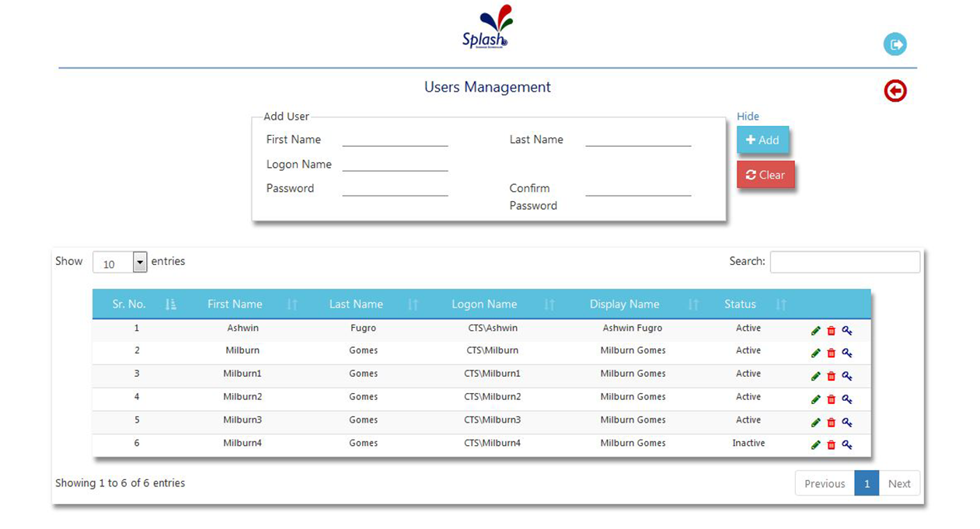Click the Next pagination button
This screenshot has width=980, height=529.
tap(899, 484)
